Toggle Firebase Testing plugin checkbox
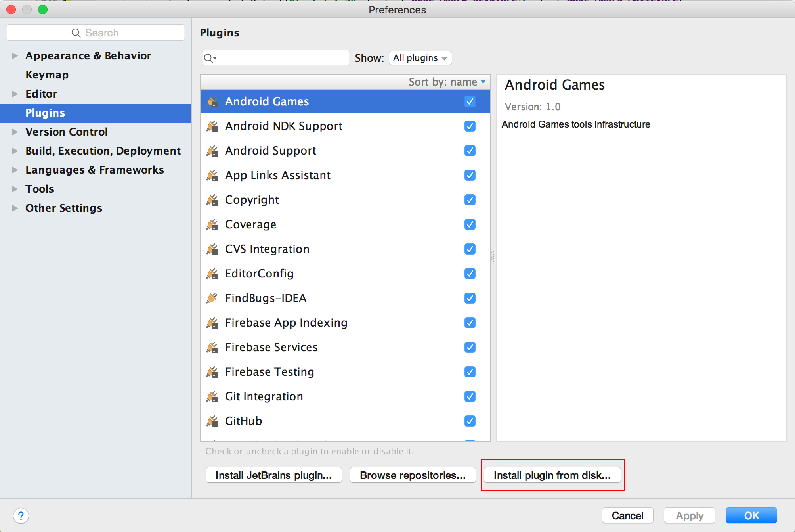795x532 pixels. (x=470, y=372)
